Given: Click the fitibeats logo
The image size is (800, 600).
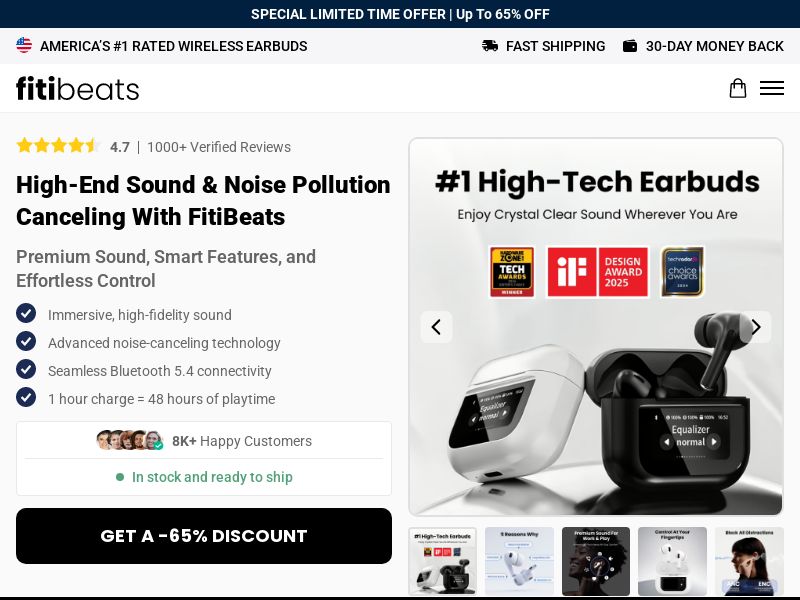Looking at the screenshot, I should pos(77,89).
